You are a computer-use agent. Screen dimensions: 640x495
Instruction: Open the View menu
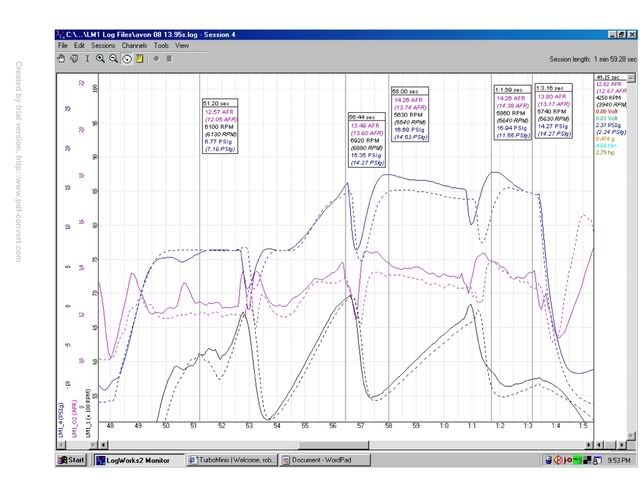pyautogui.click(x=182, y=46)
